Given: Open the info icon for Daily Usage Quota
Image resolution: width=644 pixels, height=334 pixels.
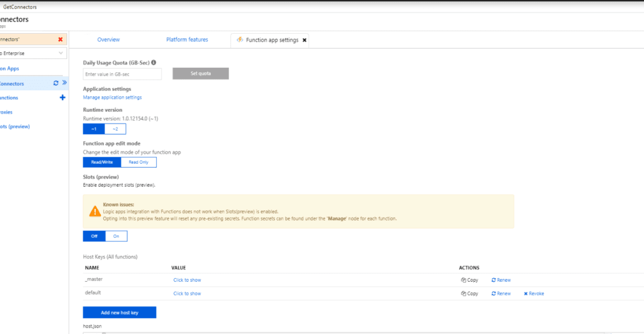Looking at the screenshot, I should [x=154, y=62].
